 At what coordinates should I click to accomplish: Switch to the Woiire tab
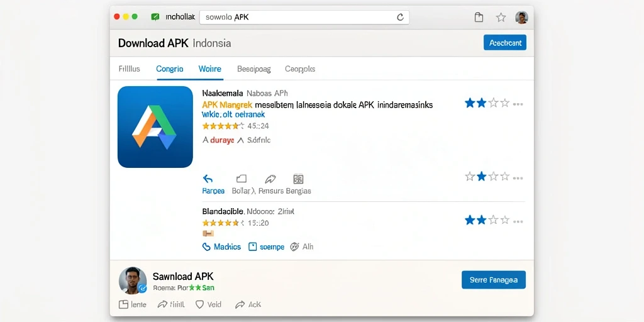click(x=209, y=69)
